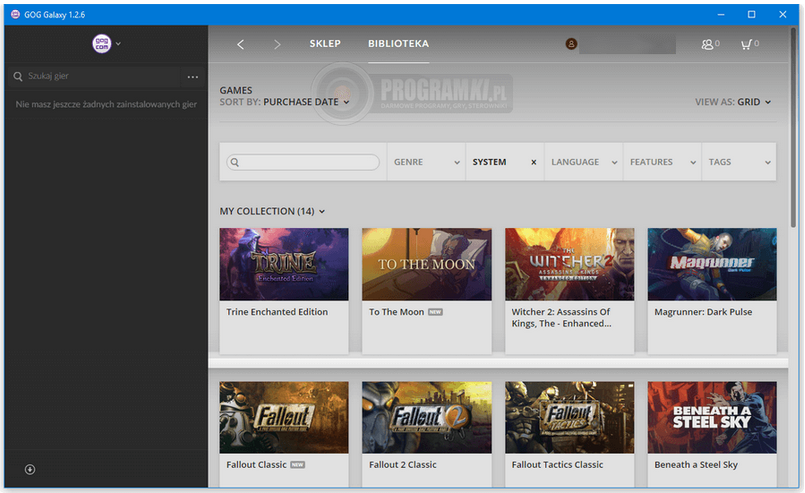Viewport: 805px width, 493px height.
Task: Click NEW badge next to To The Moon
Action: coord(435,312)
